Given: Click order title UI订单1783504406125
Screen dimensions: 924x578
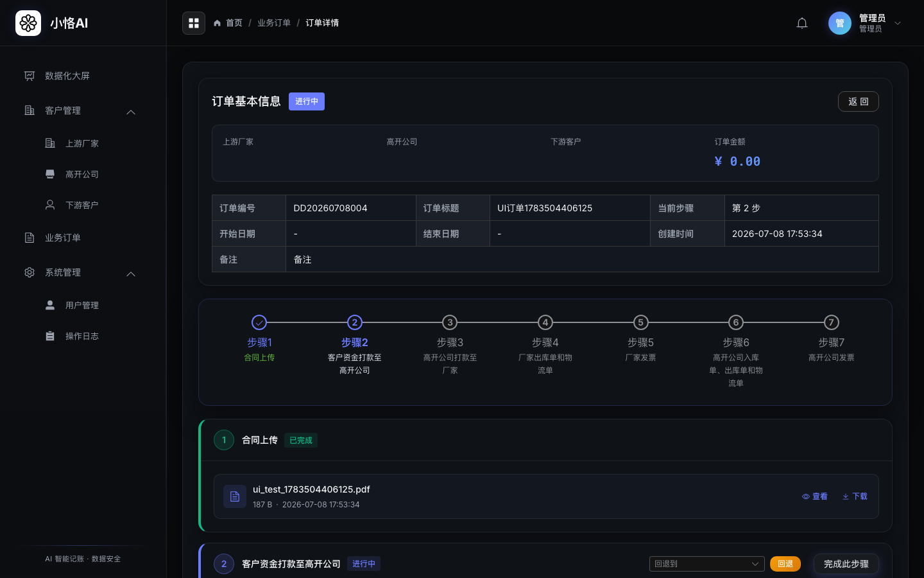Looking at the screenshot, I should pos(545,208).
